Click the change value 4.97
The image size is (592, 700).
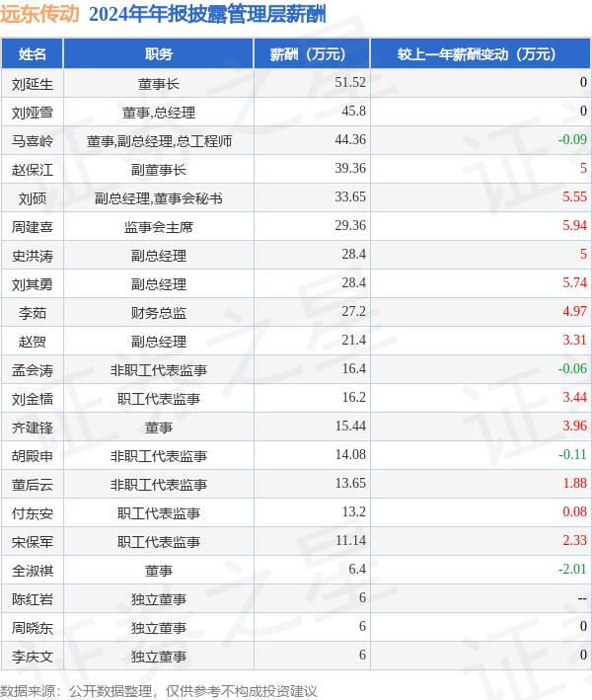pyautogui.click(x=574, y=311)
